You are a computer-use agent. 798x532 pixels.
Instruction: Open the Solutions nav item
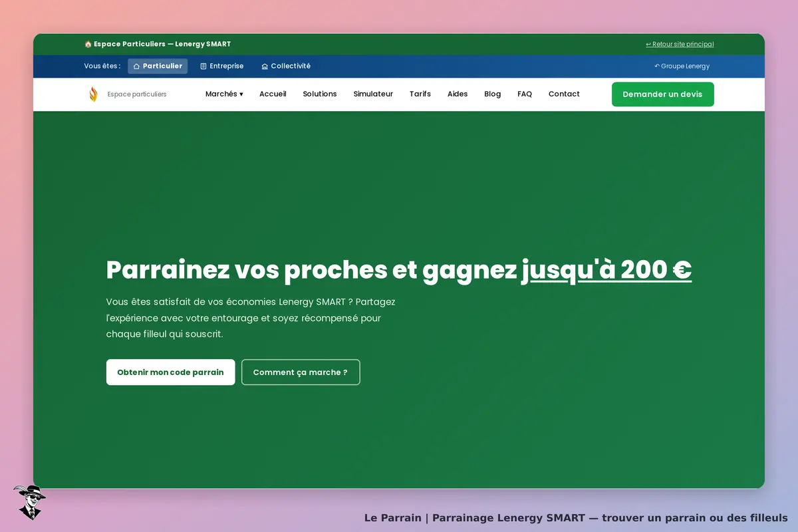click(320, 94)
